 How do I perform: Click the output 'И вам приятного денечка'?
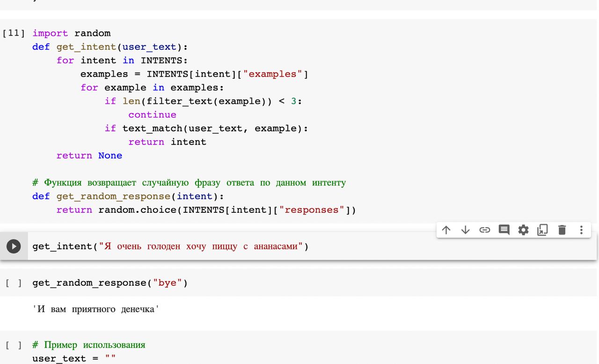tap(96, 309)
